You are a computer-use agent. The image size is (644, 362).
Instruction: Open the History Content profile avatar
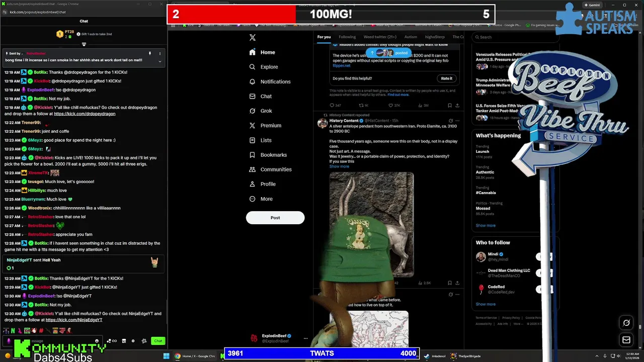tap(323, 123)
